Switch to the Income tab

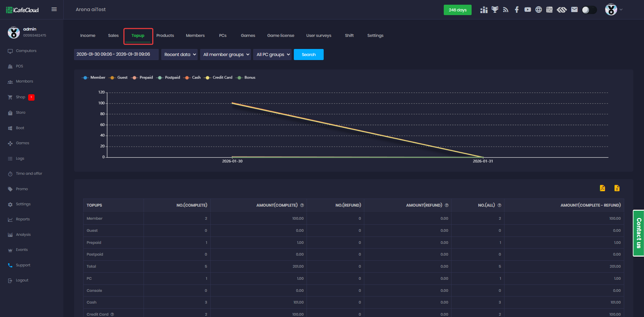[x=88, y=36]
